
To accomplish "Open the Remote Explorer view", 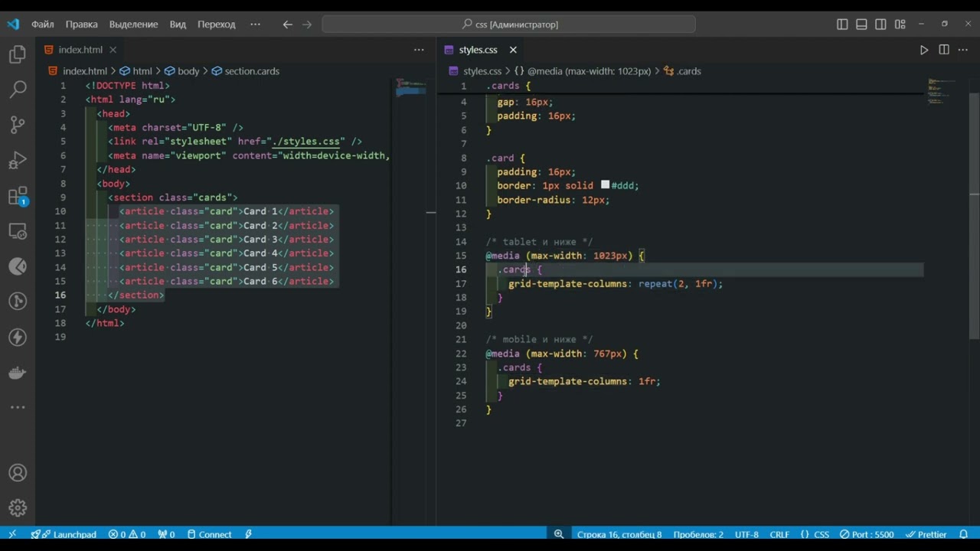I will pyautogui.click(x=18, y=231).
